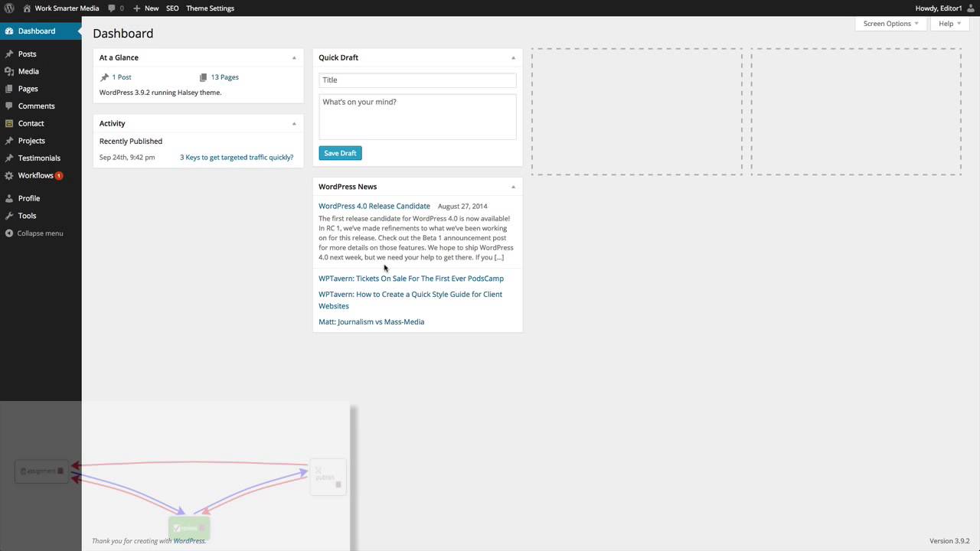The width and height of the screenshot is (980, 551).
Task: Collapse the Quick Draft widget
Action: point(513,58)
